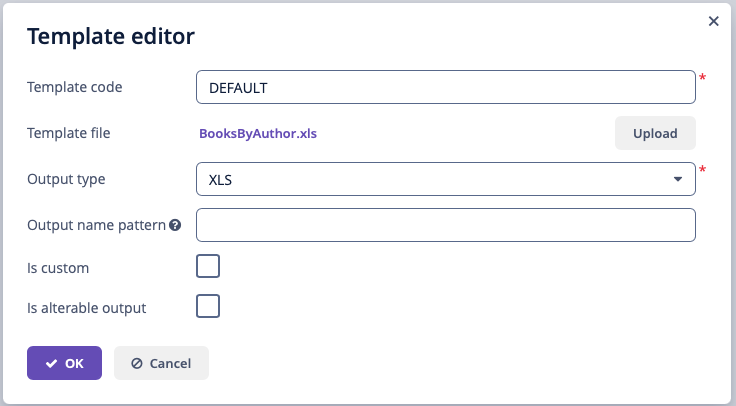Click into the empty Output name pattern field
This screenshot has height=406, width=736.
445,225
